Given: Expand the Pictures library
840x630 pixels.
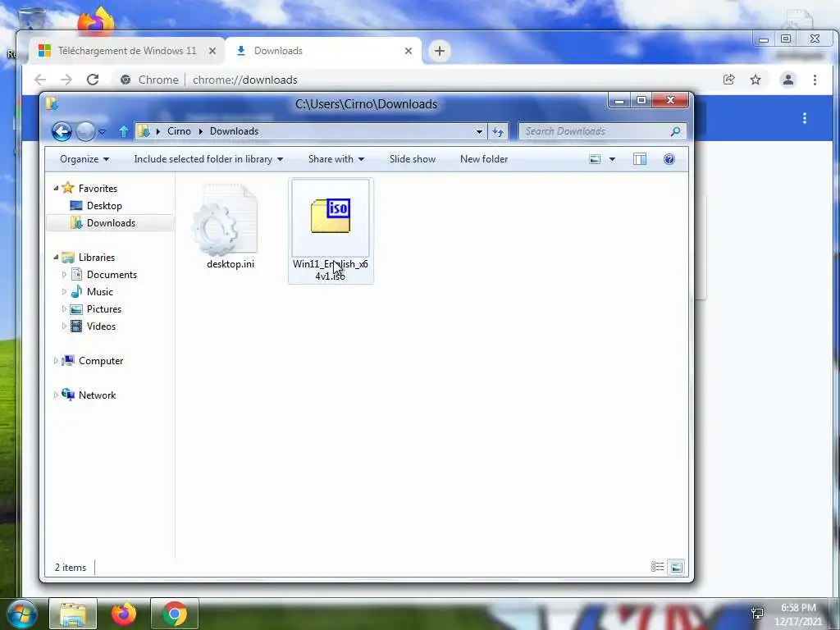Looking at the screenshot, I should click(64, 309).
